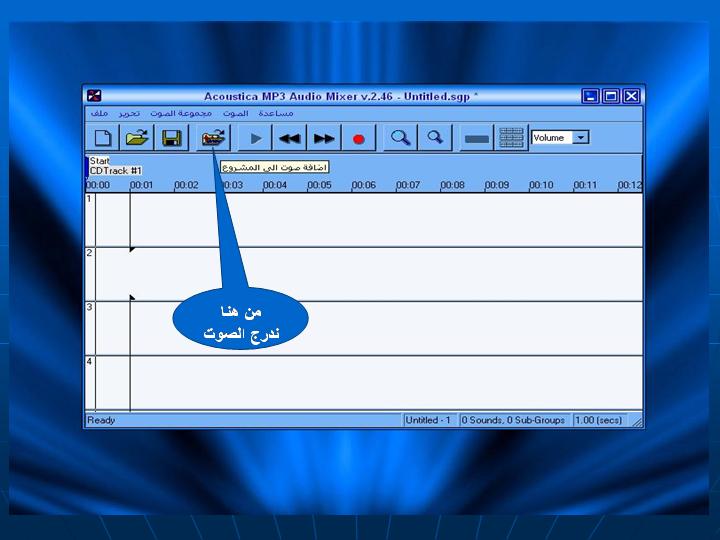Open the ملف (File) menu

pyautogui.click(x=99, y=113)
